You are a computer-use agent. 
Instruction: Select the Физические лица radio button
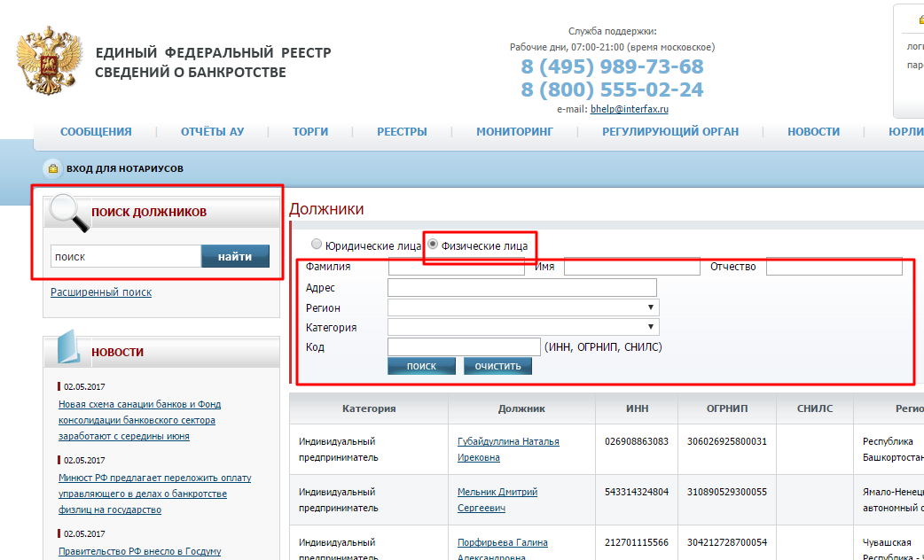click(433, 244)
